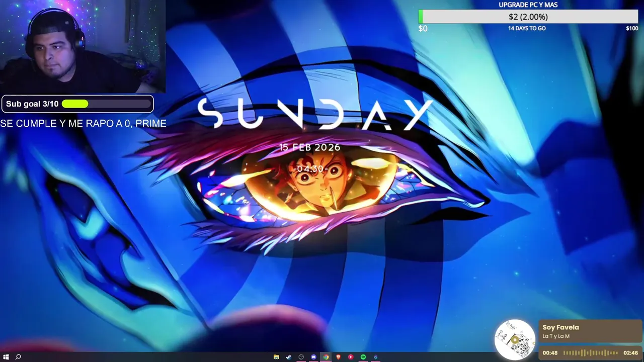
Task: Click the 'SUNDAY' wallpaper day text
Action: 315,114
